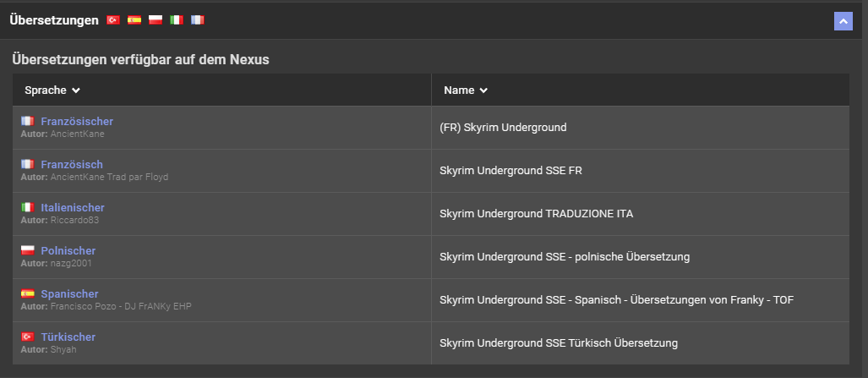This screenshot has width=868, height=378.
Task: Click the flag icon beside the Spanischer link
Action: pos(27,294)
